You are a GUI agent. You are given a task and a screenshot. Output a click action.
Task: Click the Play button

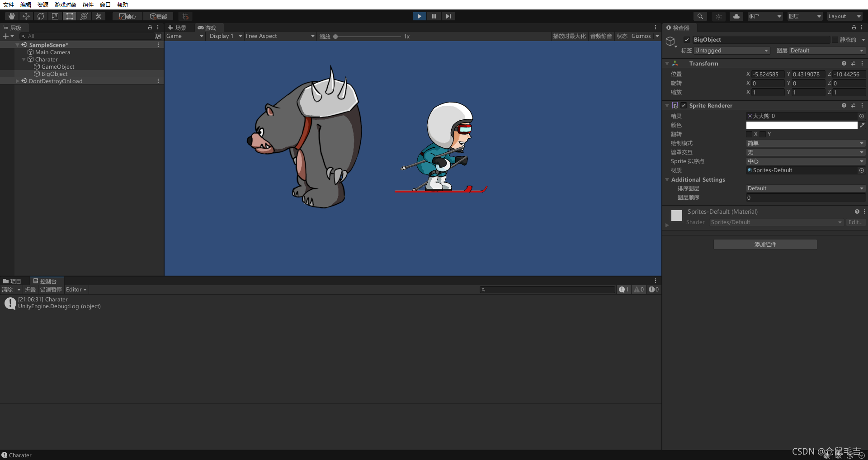pyautogui.click(x=420, y=16)
